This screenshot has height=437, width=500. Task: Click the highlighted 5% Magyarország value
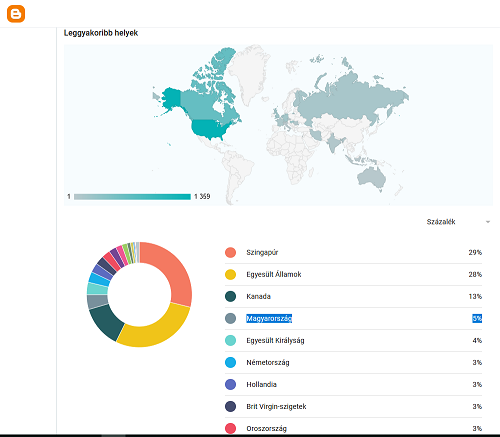pyautogui.click(x=477, y=318)
